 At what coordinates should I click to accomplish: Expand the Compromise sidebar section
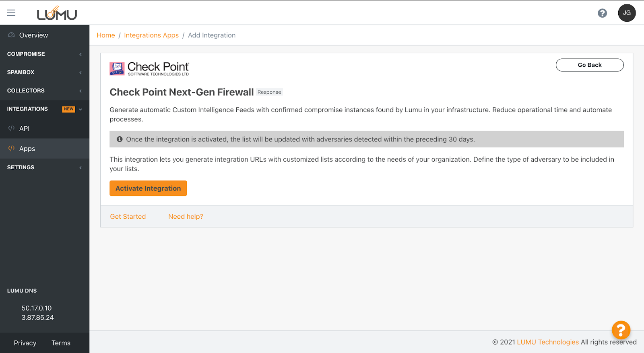[x=44, y=54]
